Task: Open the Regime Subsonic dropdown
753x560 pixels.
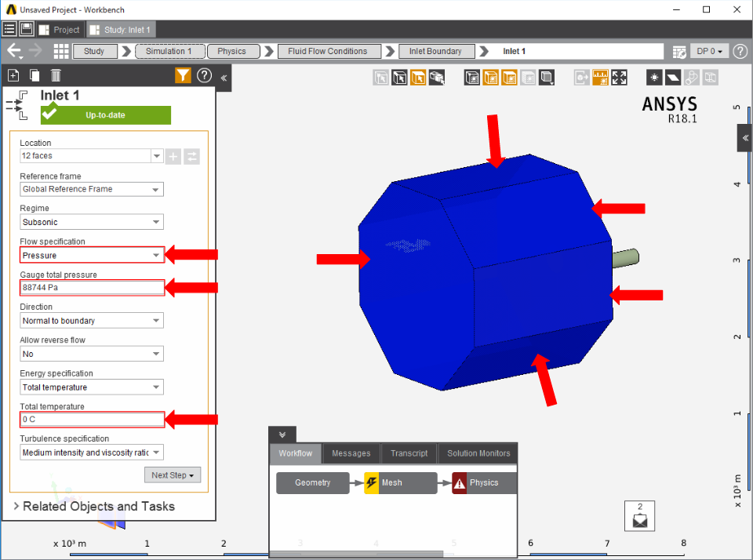Action: pyautogui.click(x=92, y=222)
